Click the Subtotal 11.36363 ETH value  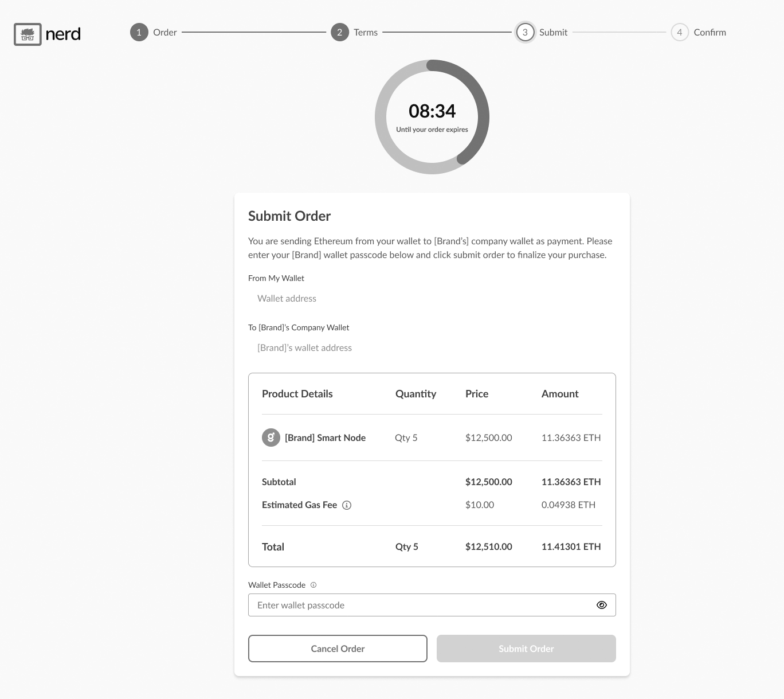click(x=571, y=482)
